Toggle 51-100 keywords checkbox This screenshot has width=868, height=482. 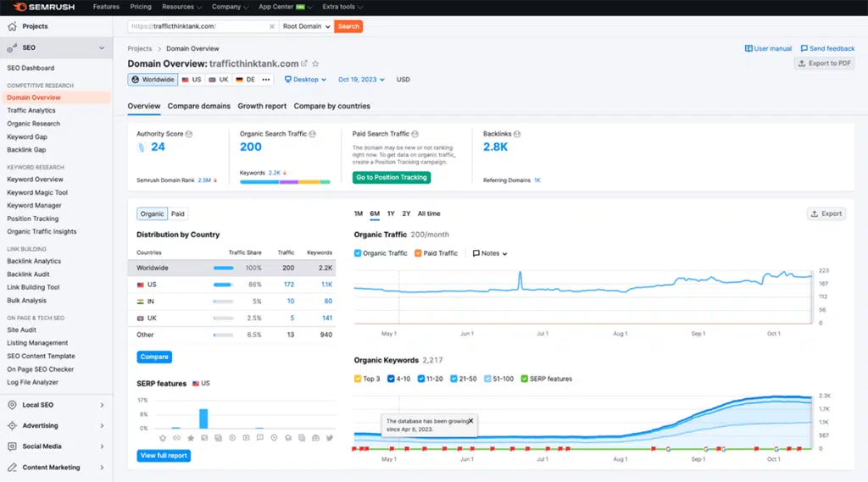[487, 379]
